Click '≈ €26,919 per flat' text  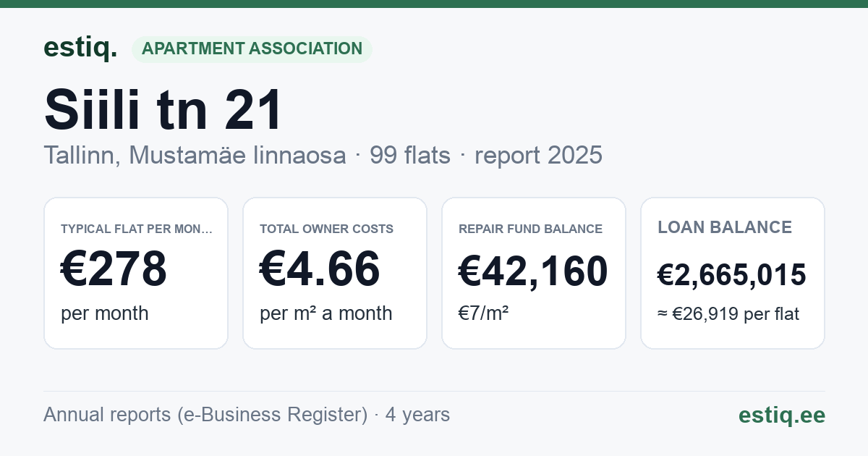click(728, 315)
